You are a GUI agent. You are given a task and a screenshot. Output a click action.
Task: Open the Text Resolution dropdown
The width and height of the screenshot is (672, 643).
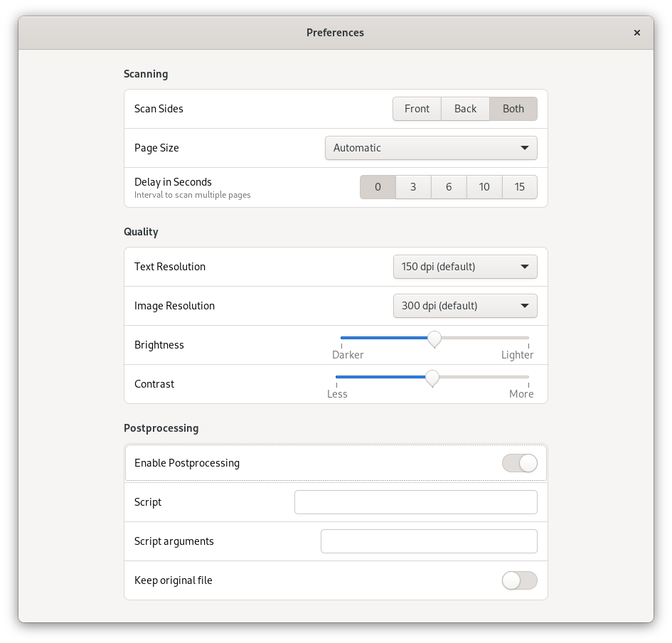point(465,267)
